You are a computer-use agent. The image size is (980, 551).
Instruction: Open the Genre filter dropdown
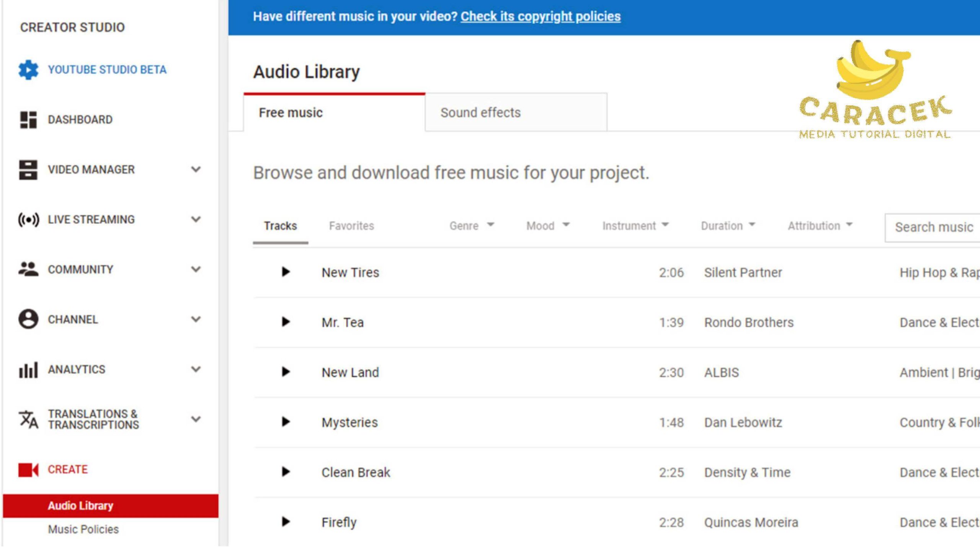pos(471,226)
